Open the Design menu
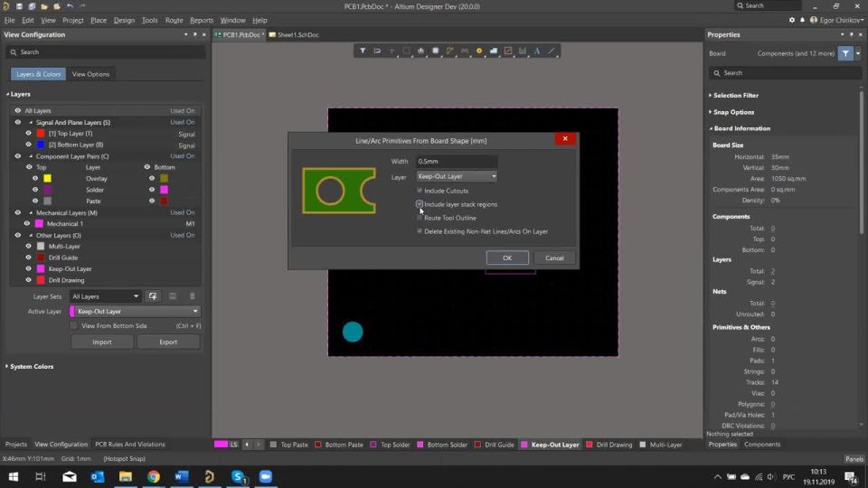 124,20
